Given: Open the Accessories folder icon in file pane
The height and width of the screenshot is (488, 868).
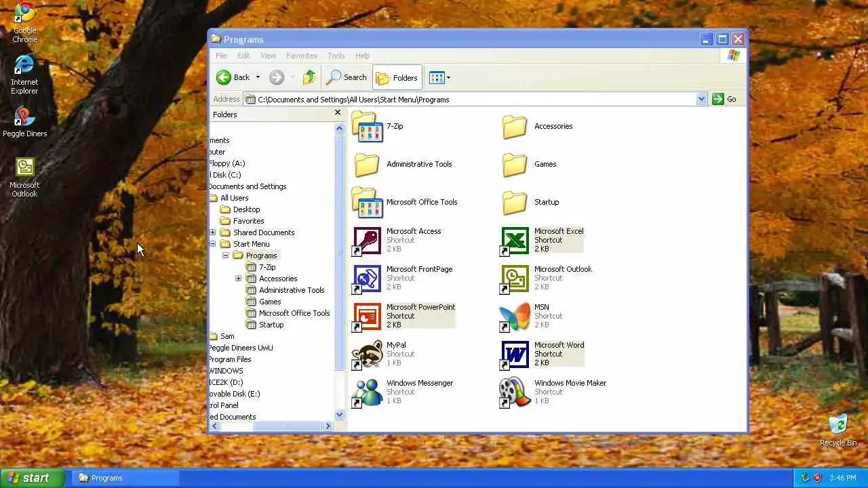Looking at the screenshot, I should (x=515, y=127).
